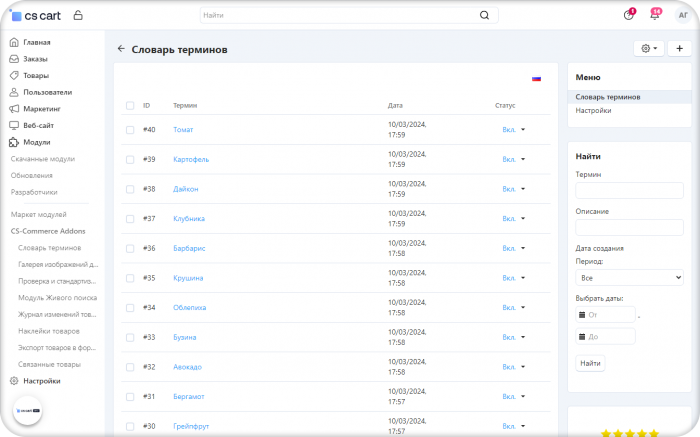Open Обновления submenu item
The height and width of the screenshot is (437, 700).
(x=32, y=175)
